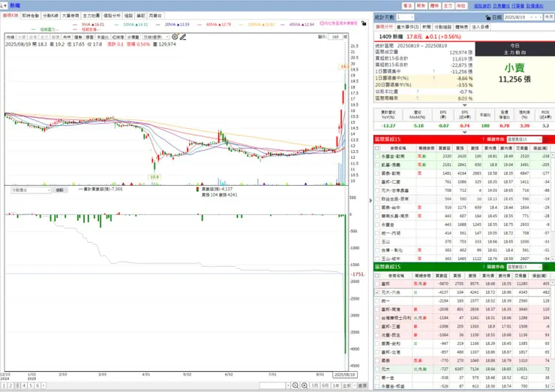Open the 關鍵券商 dropdown in 賣超15 header
This screenshot has width=555, height=392.
(x=523, y=267)
